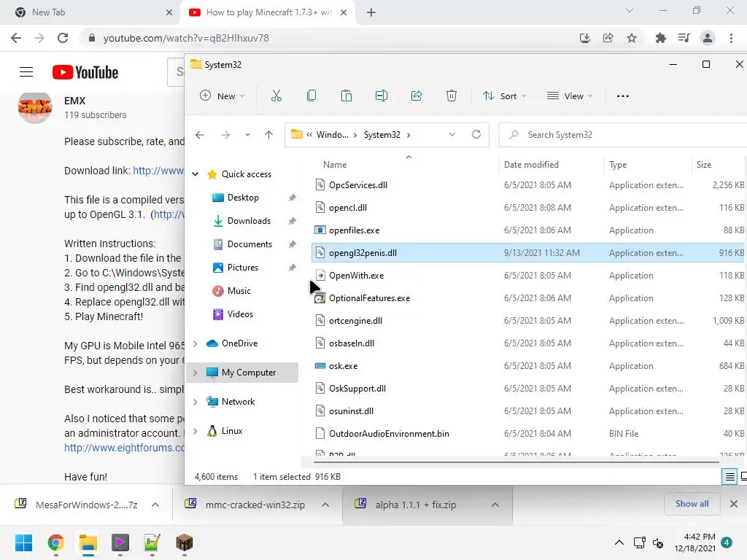Expand the My Computer tree node
The image size is (747, 560).
[x=196, y=373]
